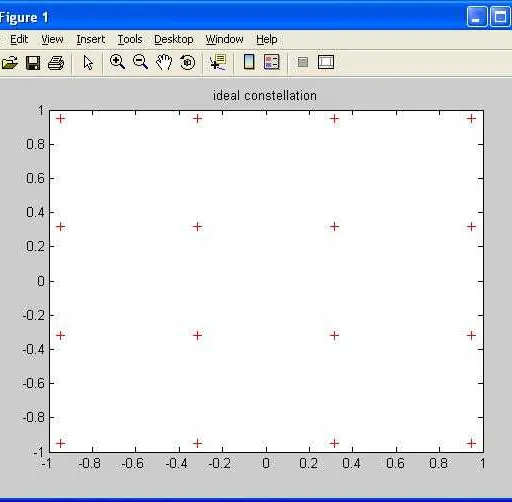The width and height of the screenshot is (512, 502).
Task: Activate the Zoom In magnifier tool
Action: tap(117, 62)
